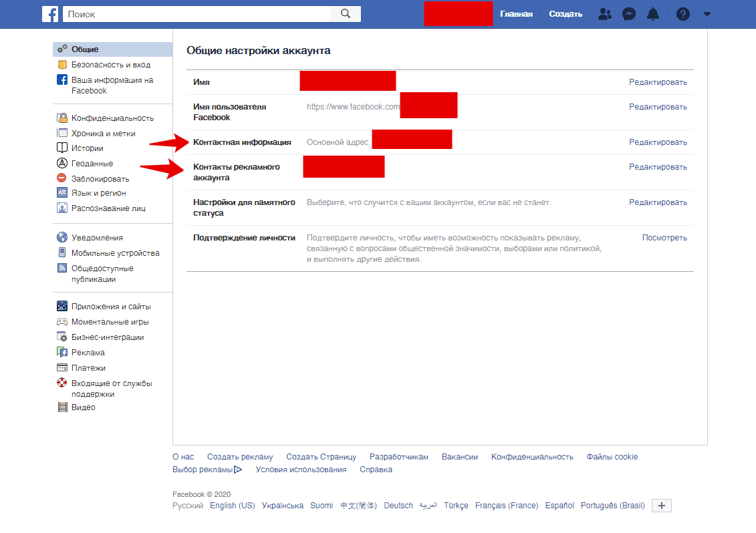Click the Истории book icon
The height and width of the screenshot is (533, 756).
click(62, 148)
